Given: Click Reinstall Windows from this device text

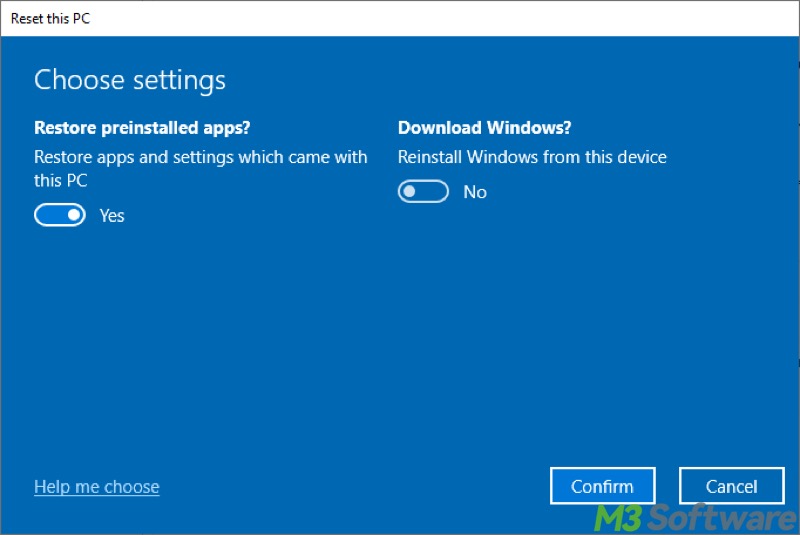Looking at the screenshot, I should (x=532, y=157).
